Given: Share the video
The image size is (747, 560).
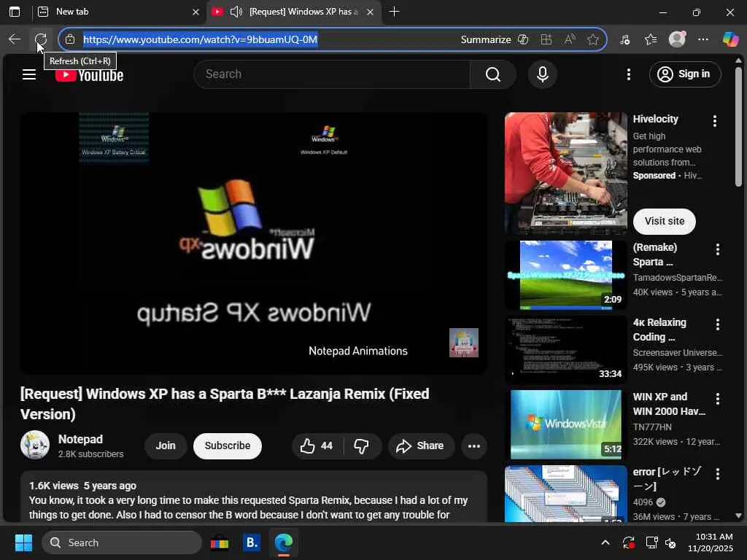Looking at the screenshot, I should [420, 446].
